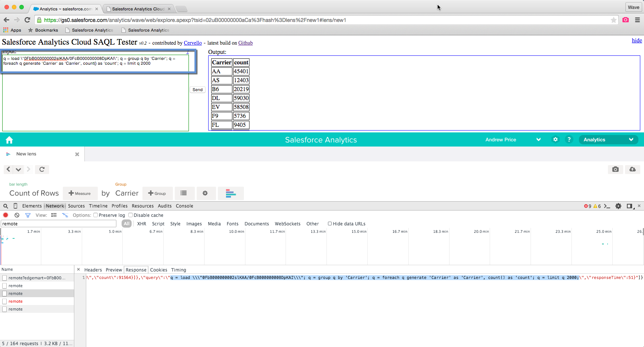
Task: Use large request rows view icon
Action: pos(54,215)
